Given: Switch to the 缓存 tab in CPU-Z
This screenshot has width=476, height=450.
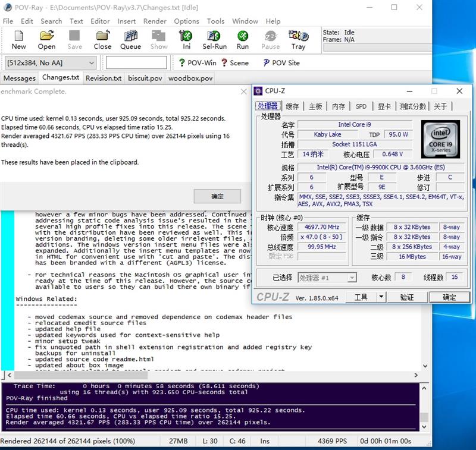Looking at the screenshot, I should (x=292, y=106).
